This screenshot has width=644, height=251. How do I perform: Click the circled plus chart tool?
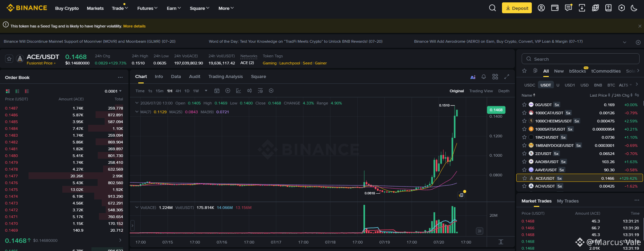pyautogui.click(x=228, y=91)
